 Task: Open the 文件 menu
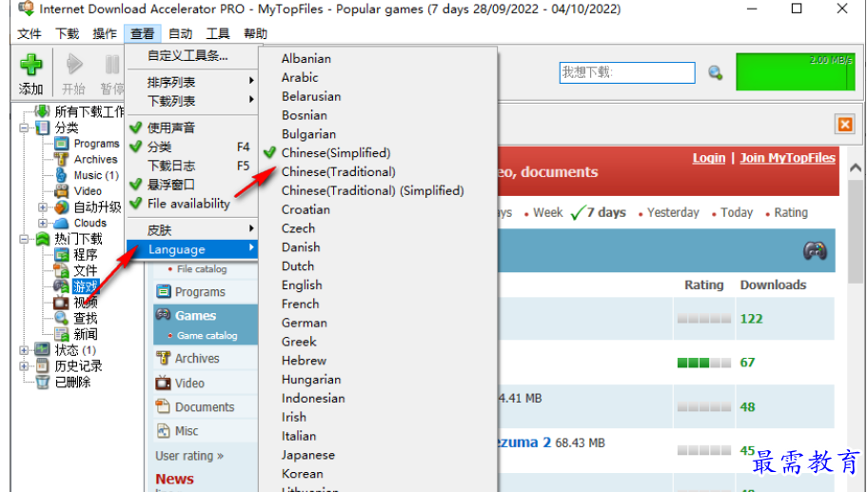point(29,33)
